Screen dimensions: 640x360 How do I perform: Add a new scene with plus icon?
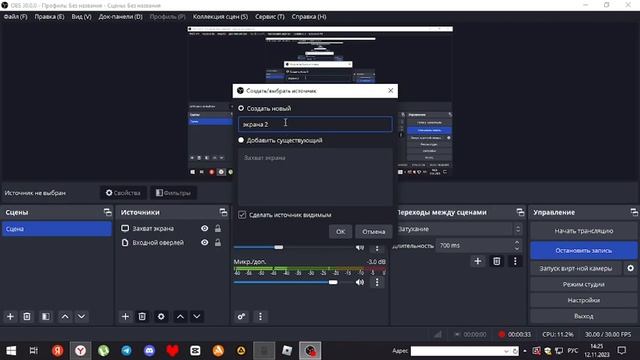pyautogui.click(x=10, y=316)
